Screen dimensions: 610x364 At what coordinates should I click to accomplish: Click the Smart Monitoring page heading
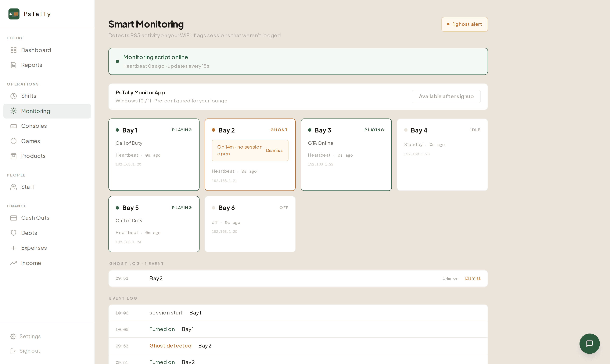146,24
